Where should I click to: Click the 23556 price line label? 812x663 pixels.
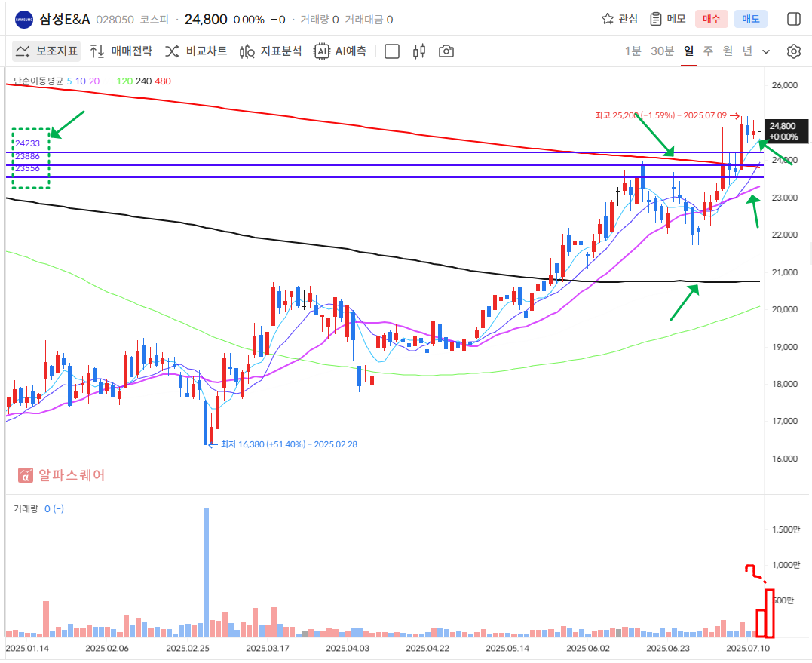(x=27, y=168)
